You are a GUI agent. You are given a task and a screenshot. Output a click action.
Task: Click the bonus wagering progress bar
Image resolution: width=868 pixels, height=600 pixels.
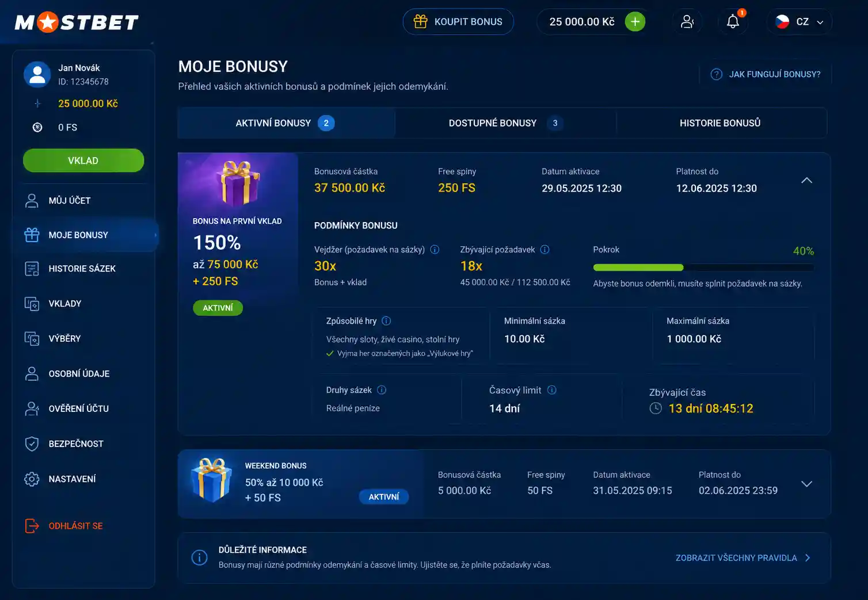tap(703, 267)
